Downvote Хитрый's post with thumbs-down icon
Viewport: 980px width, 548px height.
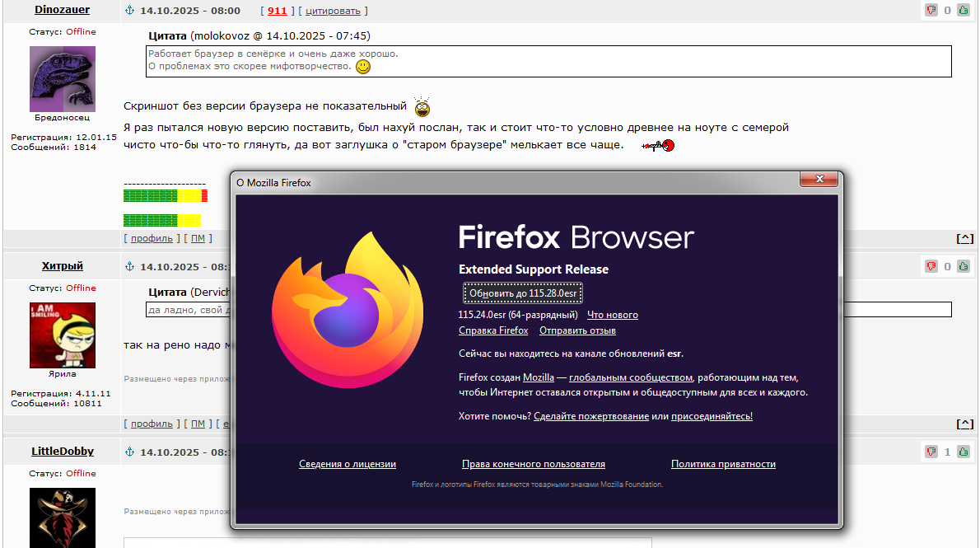(x=931, y=266)
